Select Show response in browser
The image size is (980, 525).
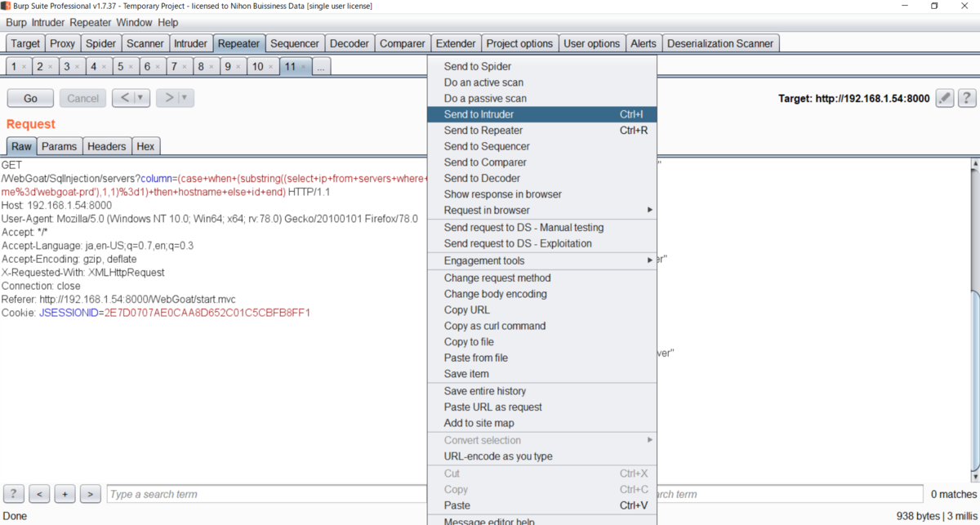(541, 194)
